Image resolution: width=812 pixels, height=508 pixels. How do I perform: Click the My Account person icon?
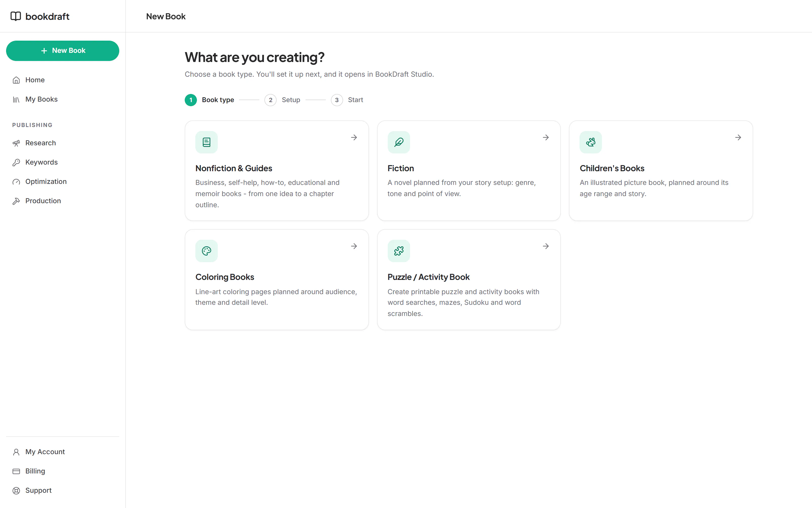pos(16,452)
